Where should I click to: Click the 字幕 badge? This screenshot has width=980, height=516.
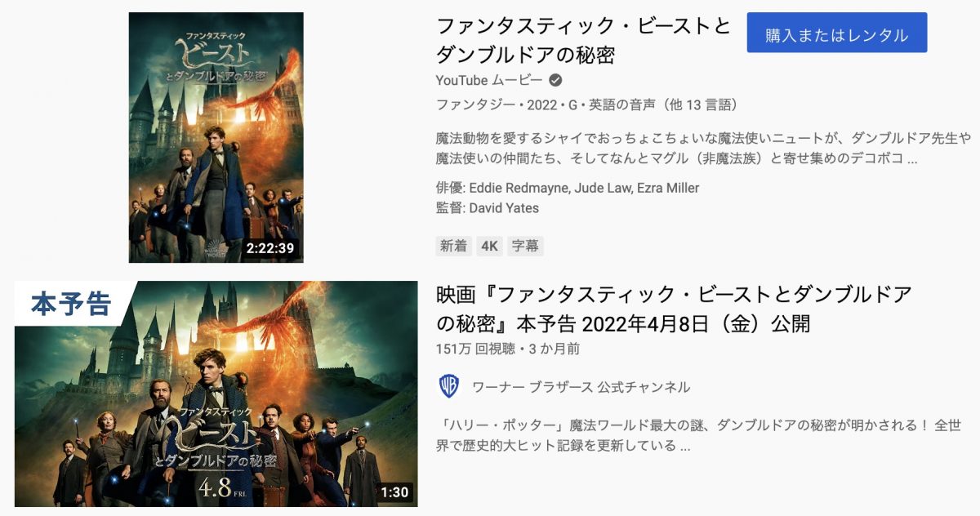click(x=525, y=246)
